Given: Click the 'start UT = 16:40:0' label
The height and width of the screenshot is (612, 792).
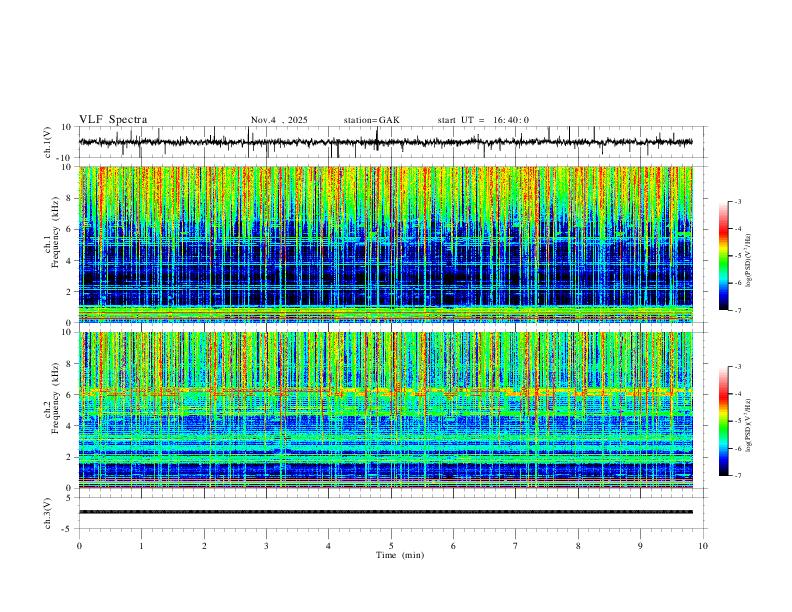Looking at the screenshot, I should pos(483,120).
